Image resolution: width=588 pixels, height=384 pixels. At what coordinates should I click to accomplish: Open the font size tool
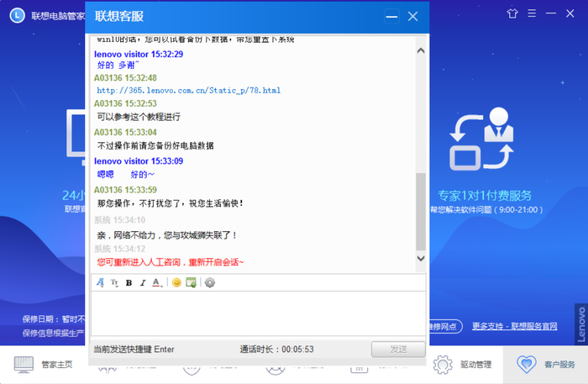point(114,282)
